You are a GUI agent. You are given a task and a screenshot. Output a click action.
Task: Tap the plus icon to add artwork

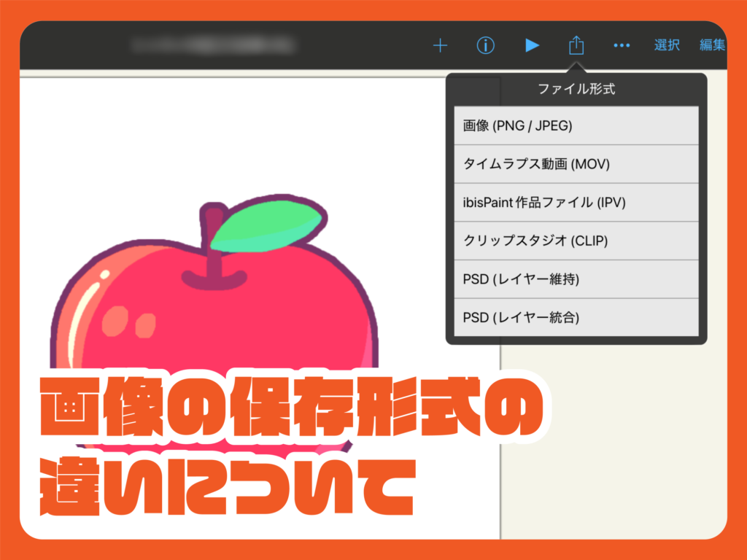tap(440, 45)
